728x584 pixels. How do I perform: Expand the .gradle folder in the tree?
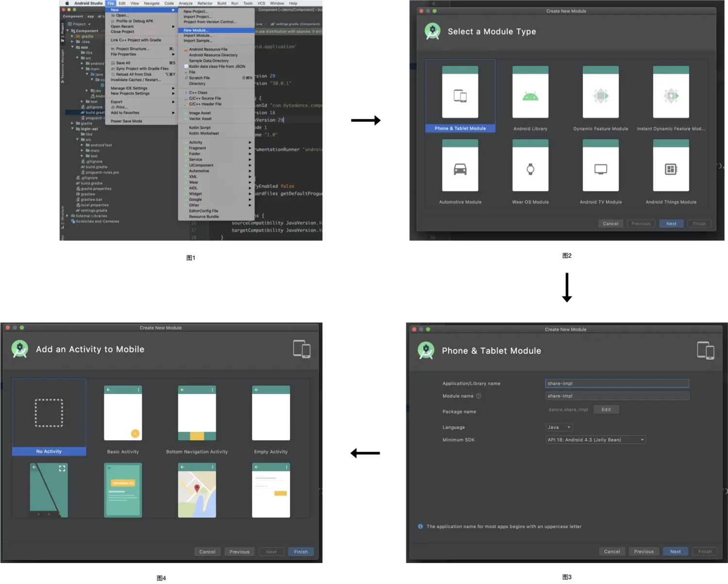[x=72, y=36]
